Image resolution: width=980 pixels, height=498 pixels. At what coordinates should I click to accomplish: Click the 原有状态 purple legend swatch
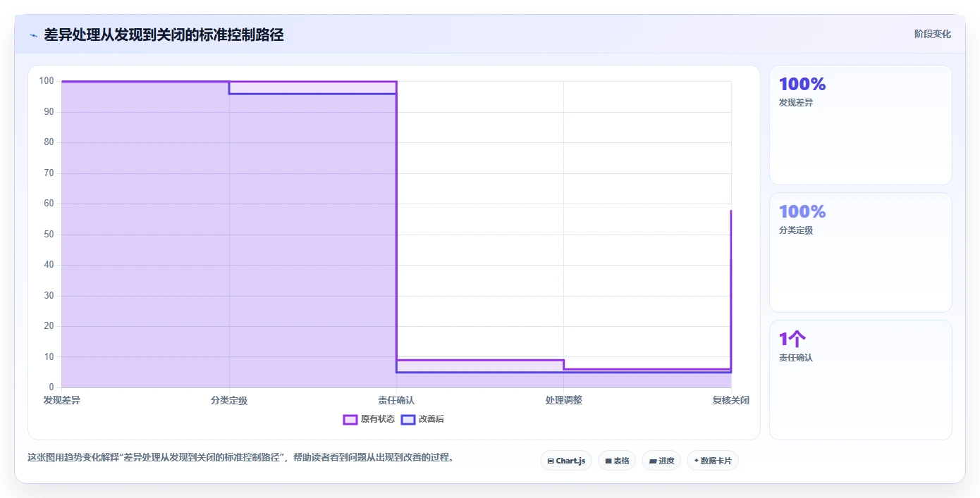point(350,419)
